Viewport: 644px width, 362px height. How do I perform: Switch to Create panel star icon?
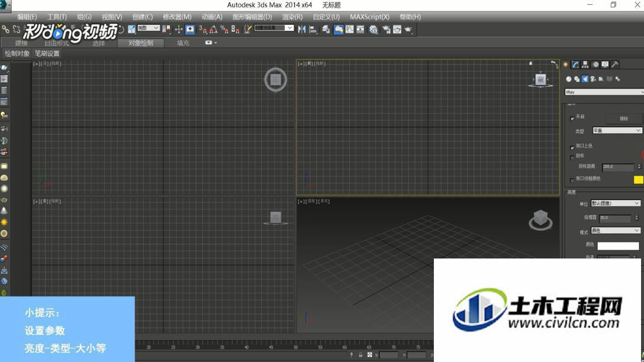[x=566, y=64]
